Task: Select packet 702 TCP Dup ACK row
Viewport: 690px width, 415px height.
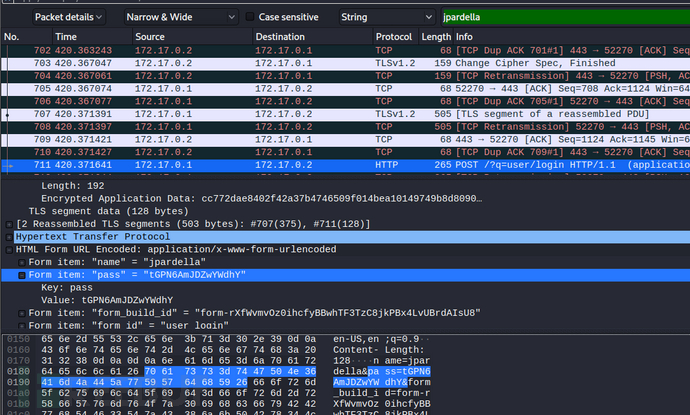Action: (345, 51)
